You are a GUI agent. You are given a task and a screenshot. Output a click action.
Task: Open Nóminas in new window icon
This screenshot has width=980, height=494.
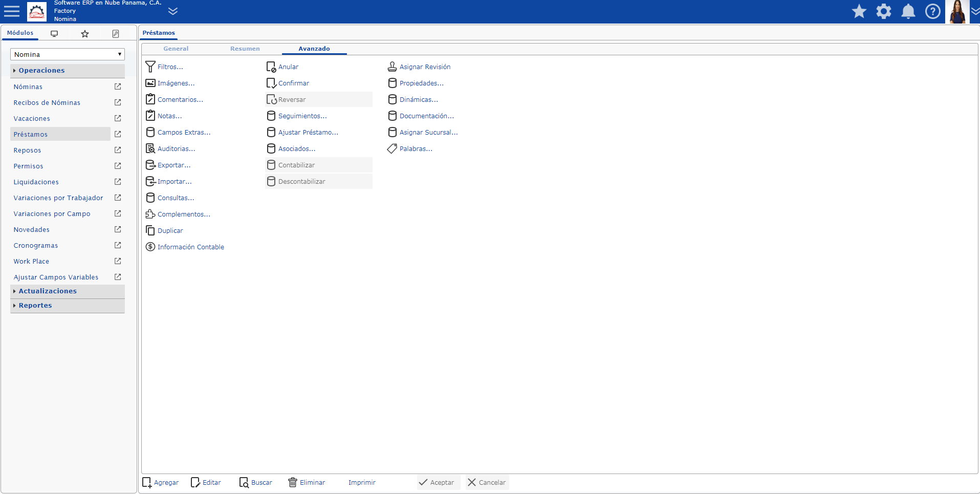click(118, 87)
